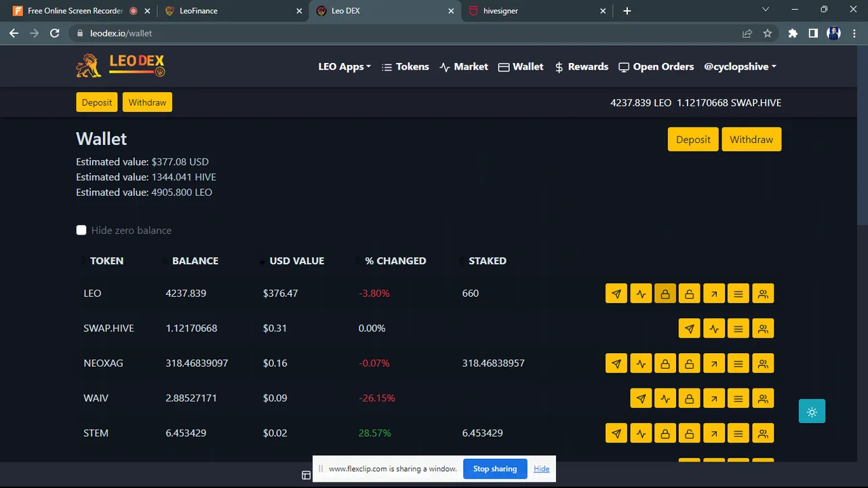Unstake STEM with the open-lock icon
The width and height of the screenshot is (868, 488).
(689, 433)
